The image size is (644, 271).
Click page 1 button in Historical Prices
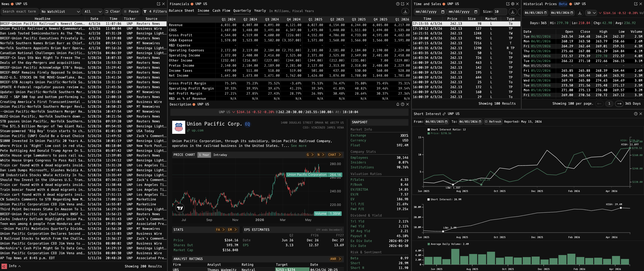coord(609,104)
